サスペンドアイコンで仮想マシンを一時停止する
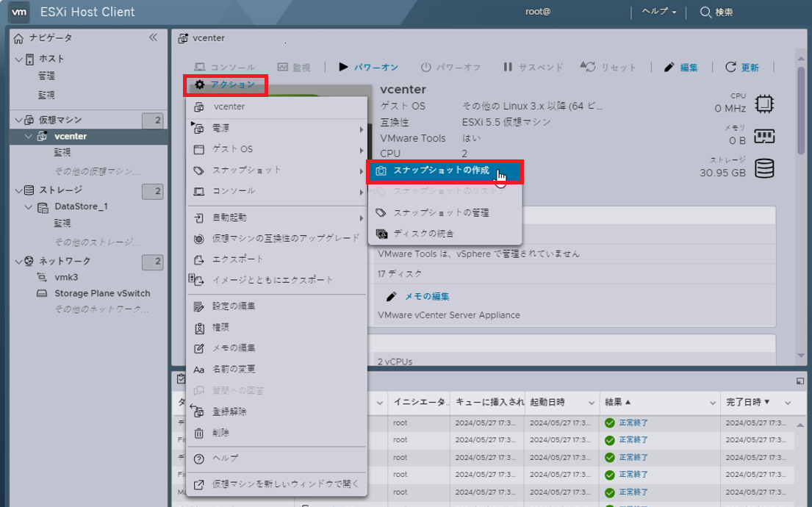 click(508, 66)
